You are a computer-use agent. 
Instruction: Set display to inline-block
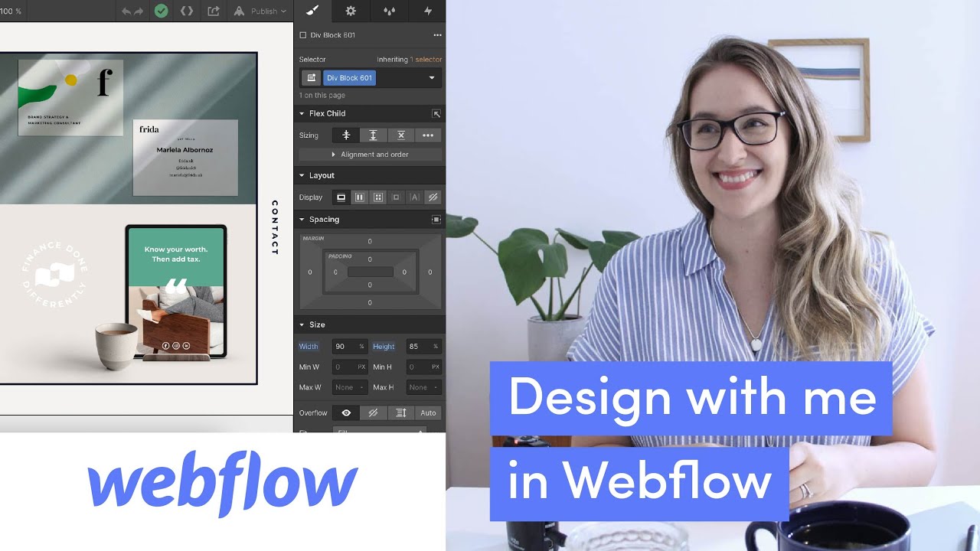(x=396, y=197)
